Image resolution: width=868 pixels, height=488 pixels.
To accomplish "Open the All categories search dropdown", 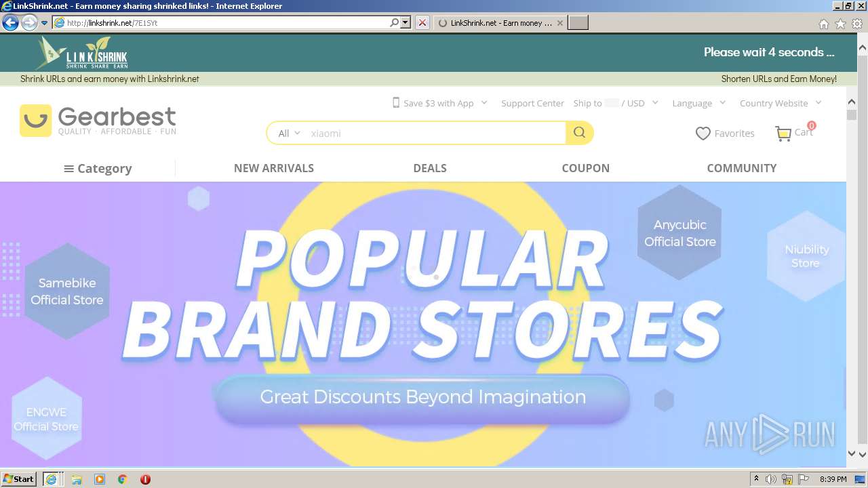I will (289, 134).
